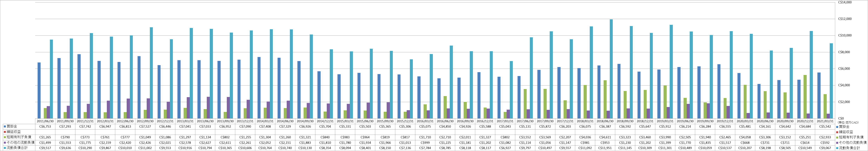The height and width of the screenshot is (151, 868).
Task: Select the C$5,251 cell for 2020/12/31
Action: pos(805,137)
